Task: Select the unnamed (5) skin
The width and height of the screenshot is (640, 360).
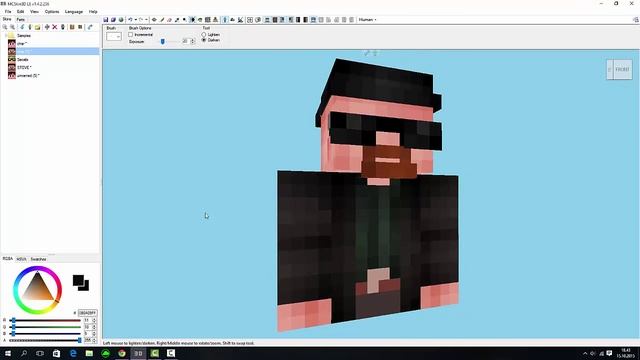Action: pos(28,76)
